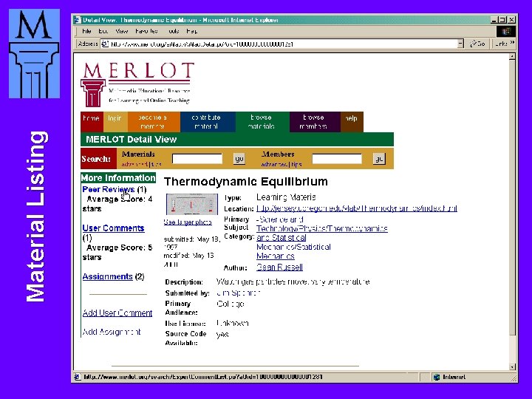Screen dimensions: 532x399
Task: Open the login navigation tab
Action: (x=115, y=122)
